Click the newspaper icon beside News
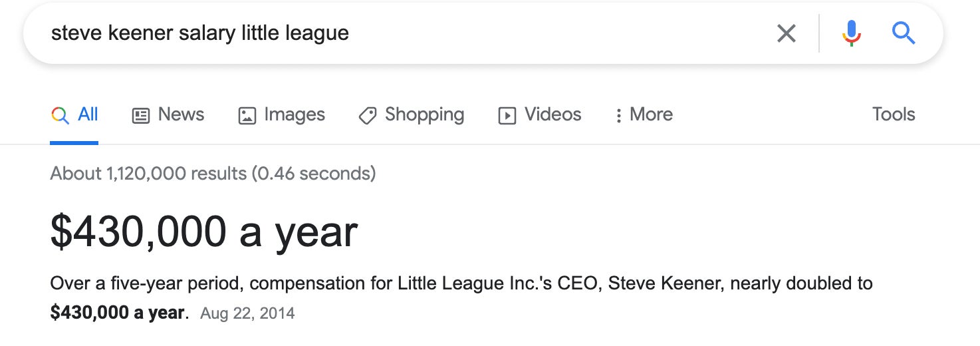The image size is (980, 346). coord(141,116)
